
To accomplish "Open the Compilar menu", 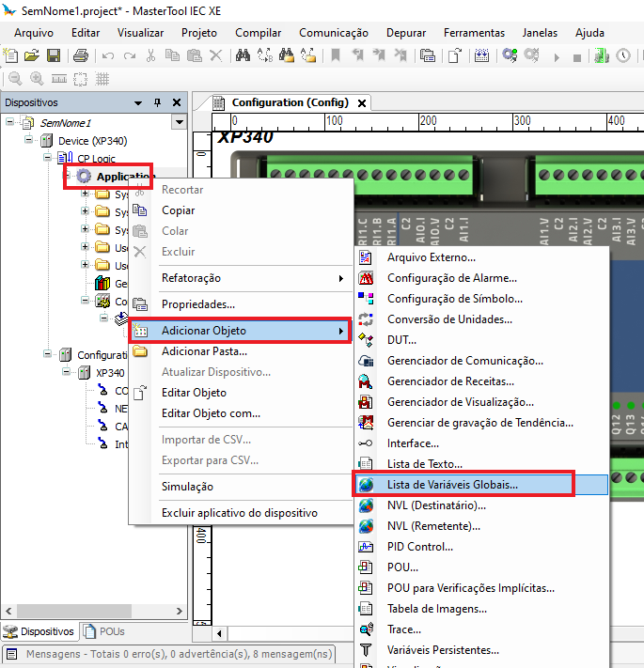I will 258,33.
